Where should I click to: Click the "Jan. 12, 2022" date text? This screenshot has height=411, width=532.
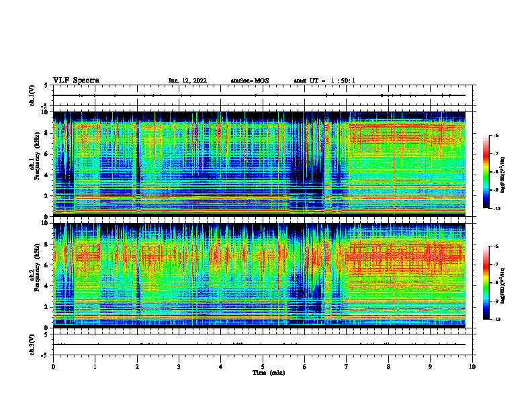(187, 81)
